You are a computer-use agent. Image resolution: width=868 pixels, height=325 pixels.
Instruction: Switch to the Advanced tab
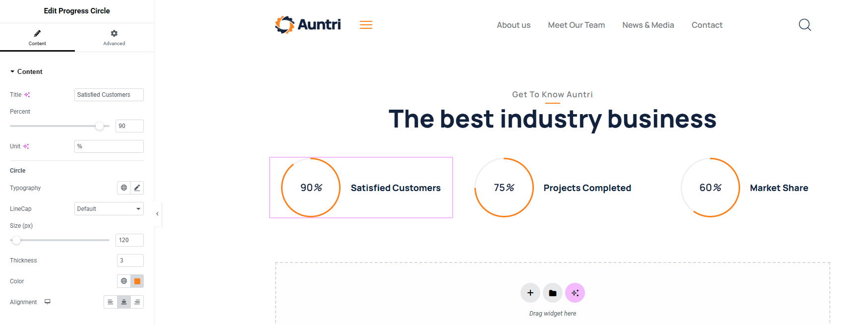(114, 37)
